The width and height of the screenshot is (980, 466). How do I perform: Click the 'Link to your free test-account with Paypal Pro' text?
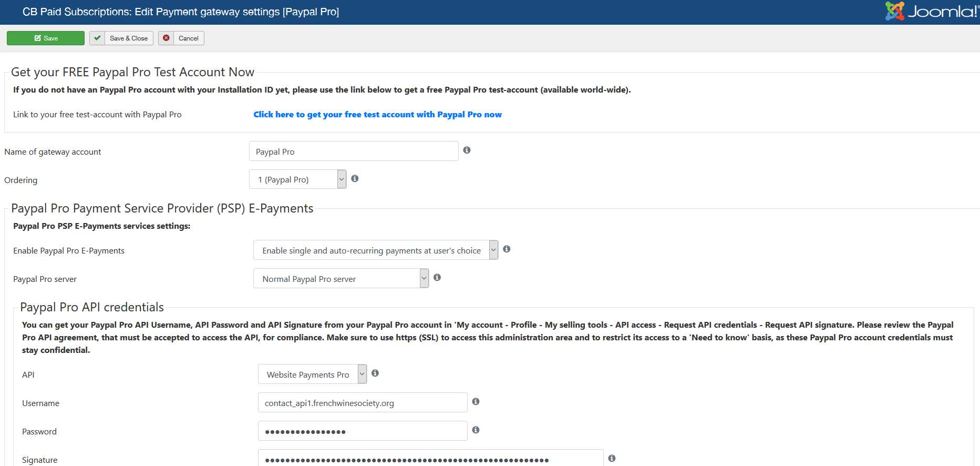[97, 115]
